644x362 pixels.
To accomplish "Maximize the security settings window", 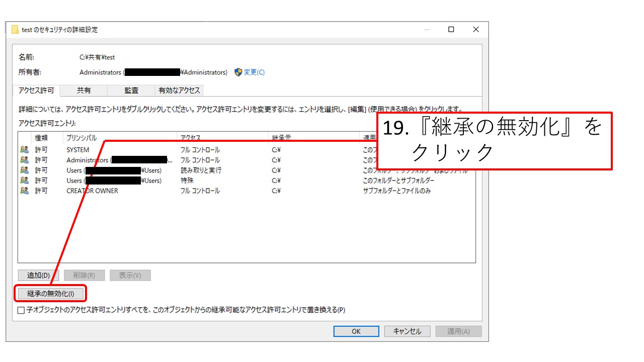I will (x=451, y=30).
